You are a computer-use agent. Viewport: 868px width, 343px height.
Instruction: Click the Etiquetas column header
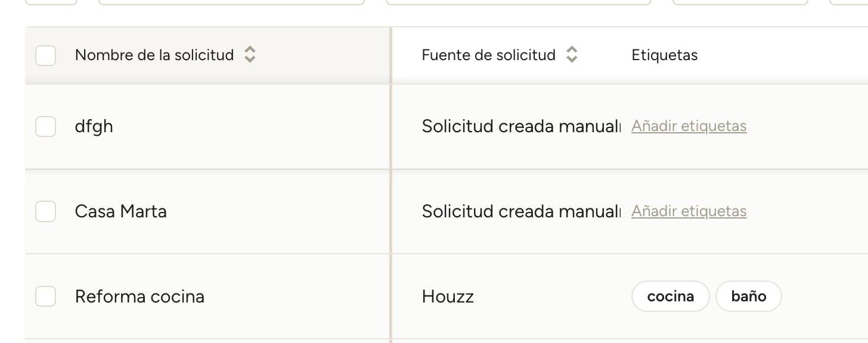click(665, 55)
